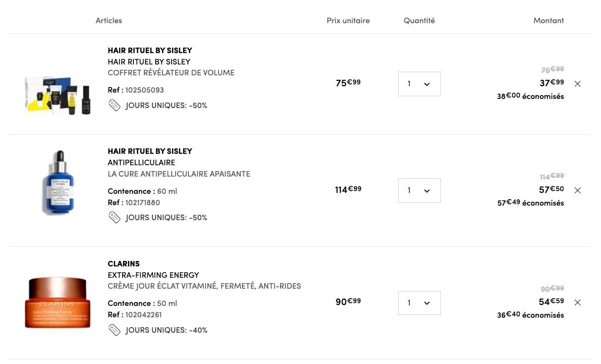The image size is (601, 364).
Task: Click JOURS UNIQUES: -40% promotion label
Action: point(166,330)
